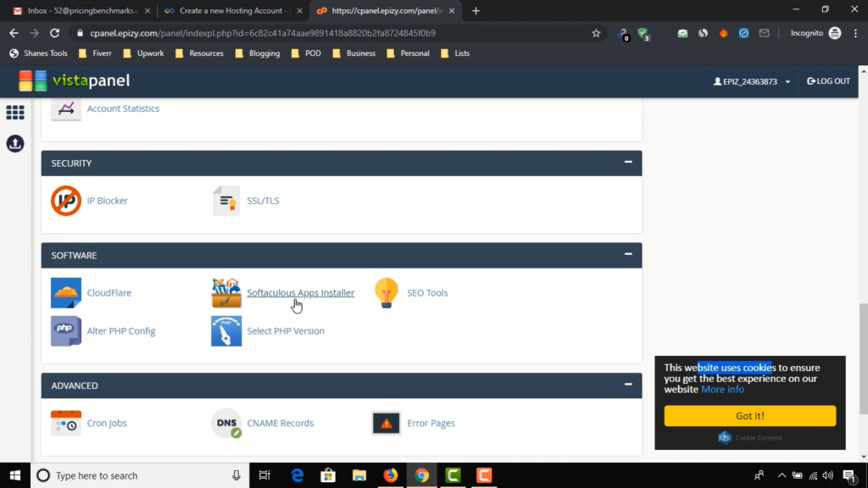Select the cpanel.epizy.com browser tab
This screenshot has height=488, width=868.
coord(386,10)
